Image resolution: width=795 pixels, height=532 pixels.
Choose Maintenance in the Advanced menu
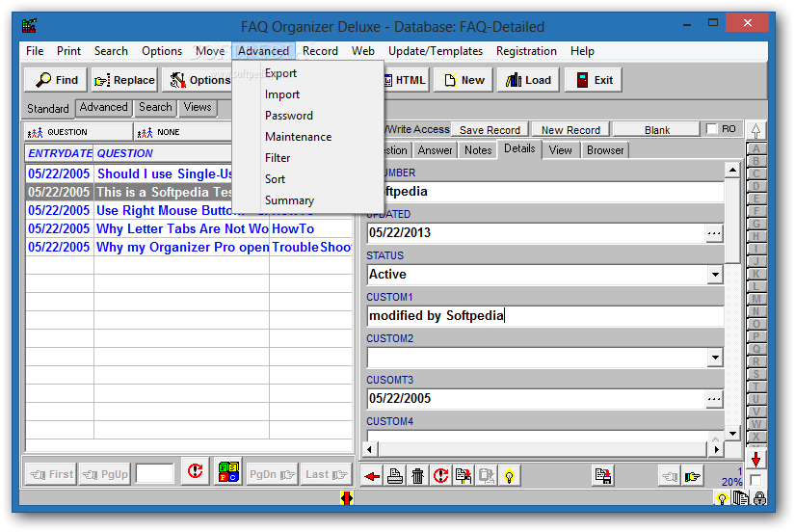[298, 137]
